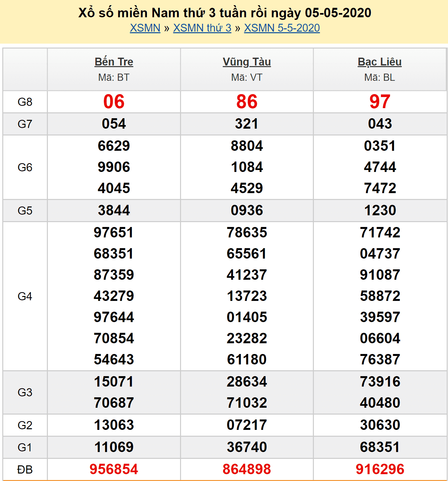Click G7 number 054

(114, 124)
